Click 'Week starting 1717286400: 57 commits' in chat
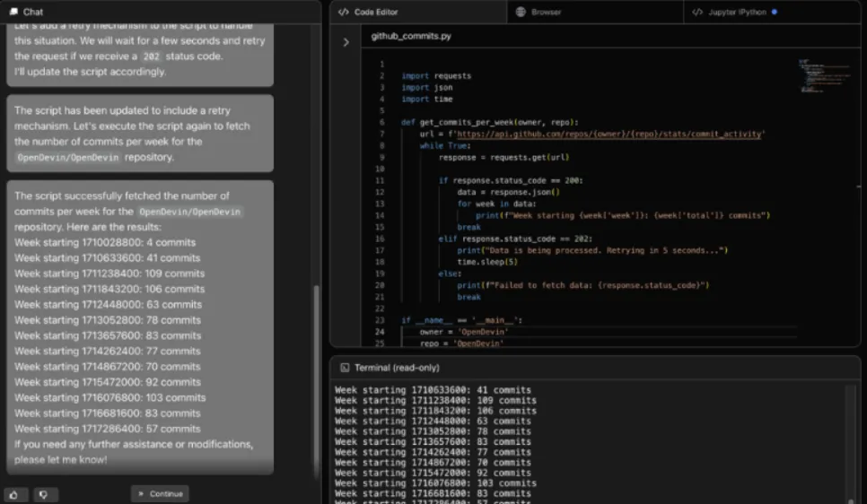This screenshot has width=867, height=504. pyautogui.click(x=108, y=429)
